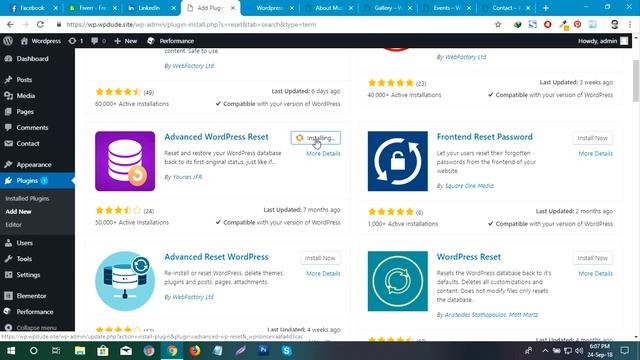Open the Wordpress site home link
The width and height of the screenshot is (640, 360).
(40, 41)
